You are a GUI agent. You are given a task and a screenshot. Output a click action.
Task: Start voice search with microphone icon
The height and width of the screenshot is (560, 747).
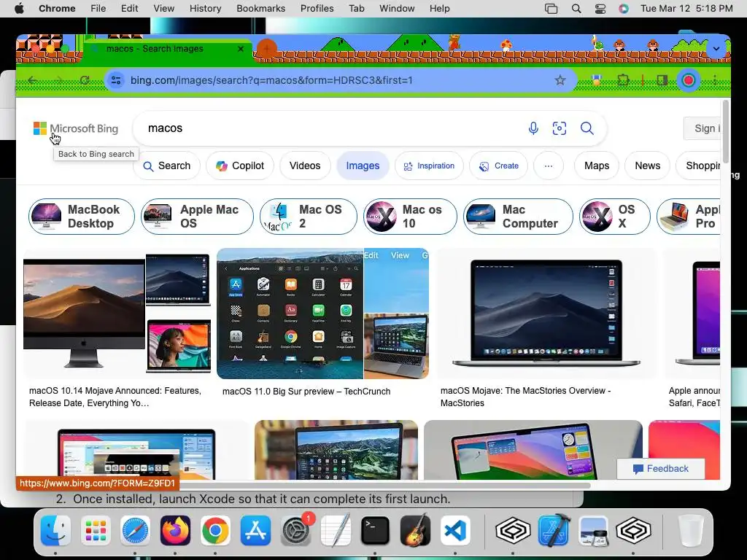(533, 128)
